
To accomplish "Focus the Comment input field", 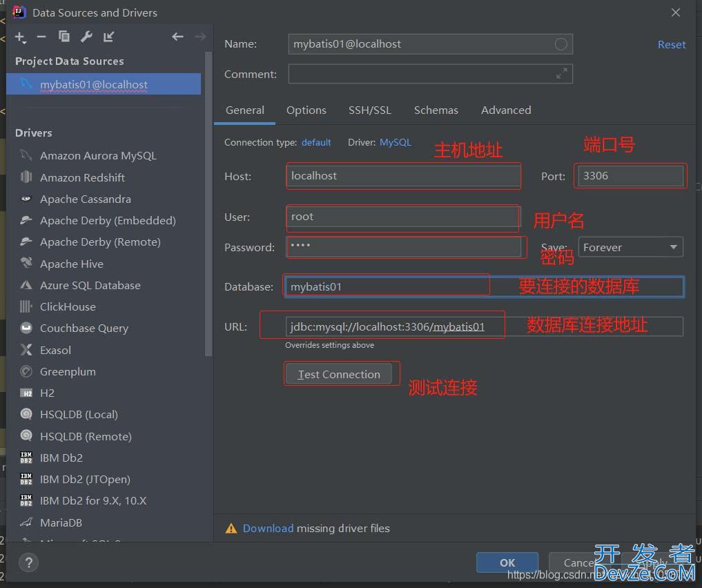I will tap(430, 74).
